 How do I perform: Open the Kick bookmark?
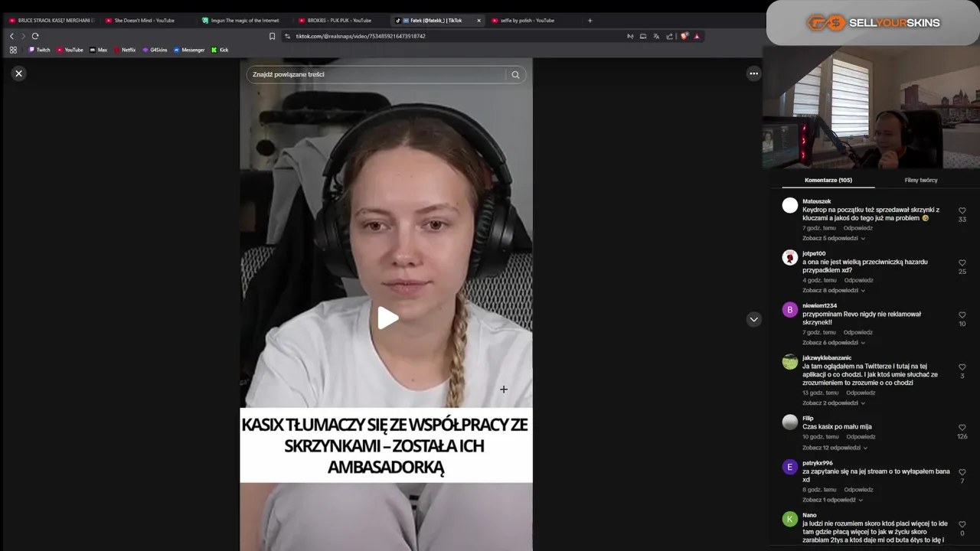(220, 50)
